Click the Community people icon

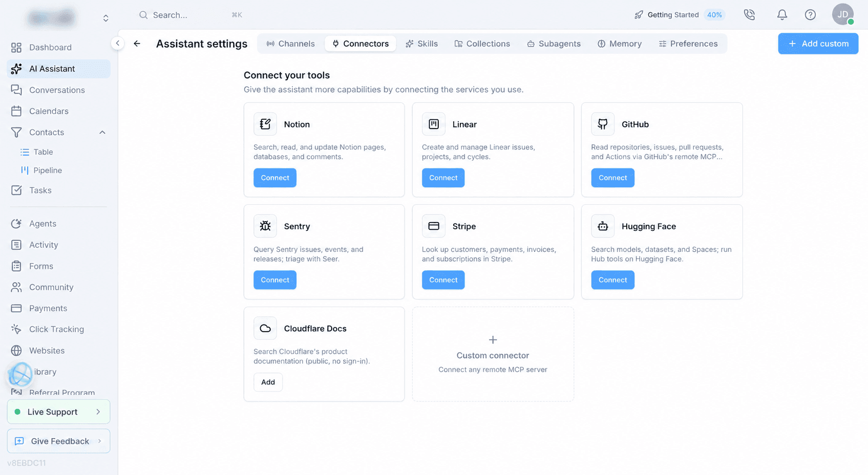[16, 287]
